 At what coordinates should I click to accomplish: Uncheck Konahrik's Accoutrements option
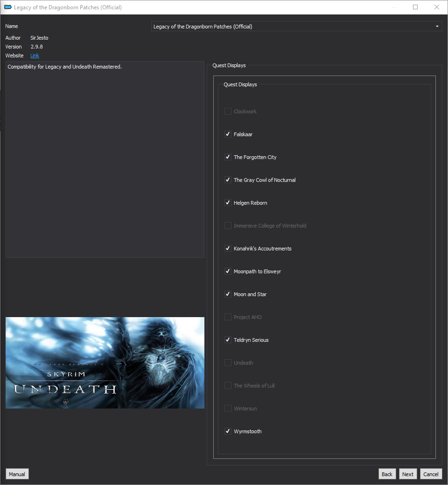[228, 249]
